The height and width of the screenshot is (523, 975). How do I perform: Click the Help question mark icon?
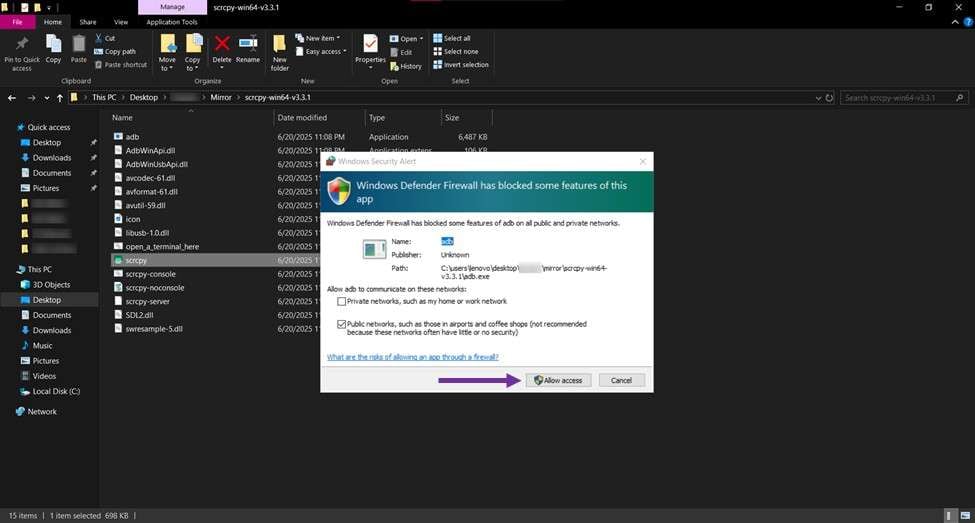click(x=968, y=22)
